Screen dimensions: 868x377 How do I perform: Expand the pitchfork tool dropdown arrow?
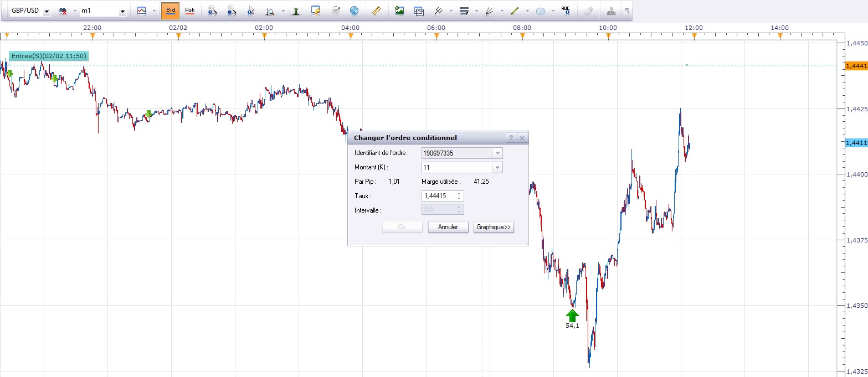[x=451, y=11]
